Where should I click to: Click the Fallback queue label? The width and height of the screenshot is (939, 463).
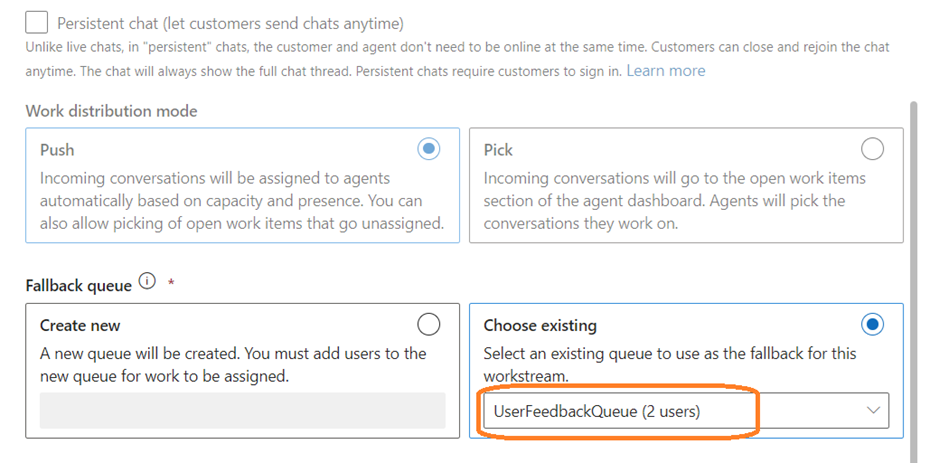point(78,286)
